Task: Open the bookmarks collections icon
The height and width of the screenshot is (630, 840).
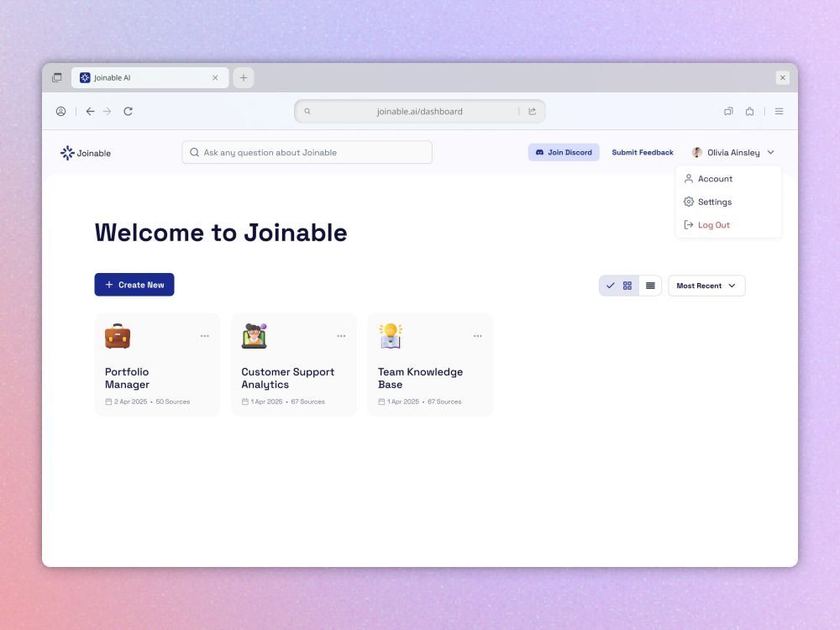Action: 728,112
